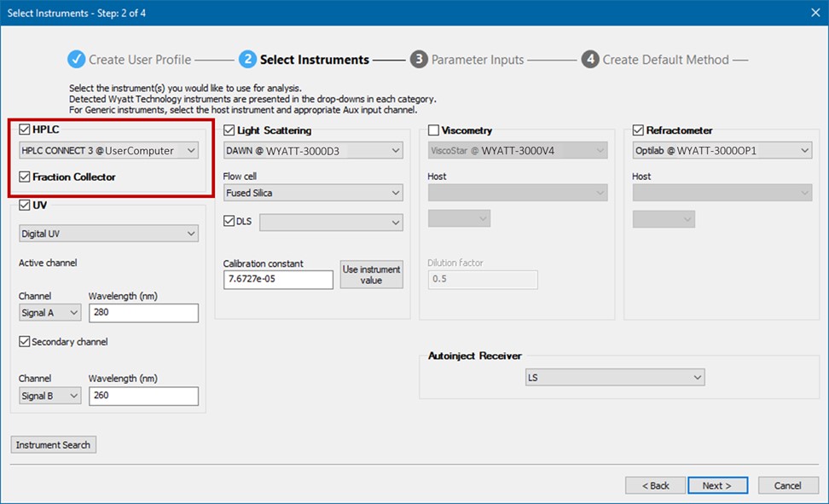Screen dimensions: 829x504
Task: Click the step 2 Select Instruments circle icon
Action: coord(247,59)
